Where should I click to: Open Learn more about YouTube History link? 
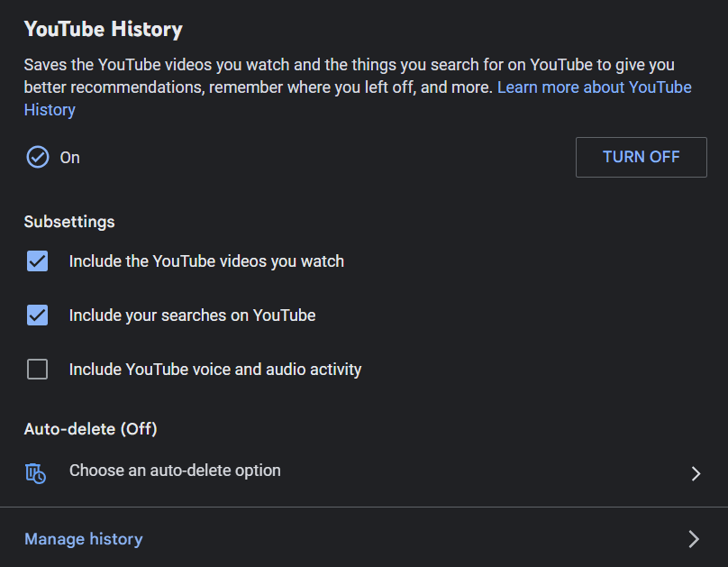click(594, 87)
